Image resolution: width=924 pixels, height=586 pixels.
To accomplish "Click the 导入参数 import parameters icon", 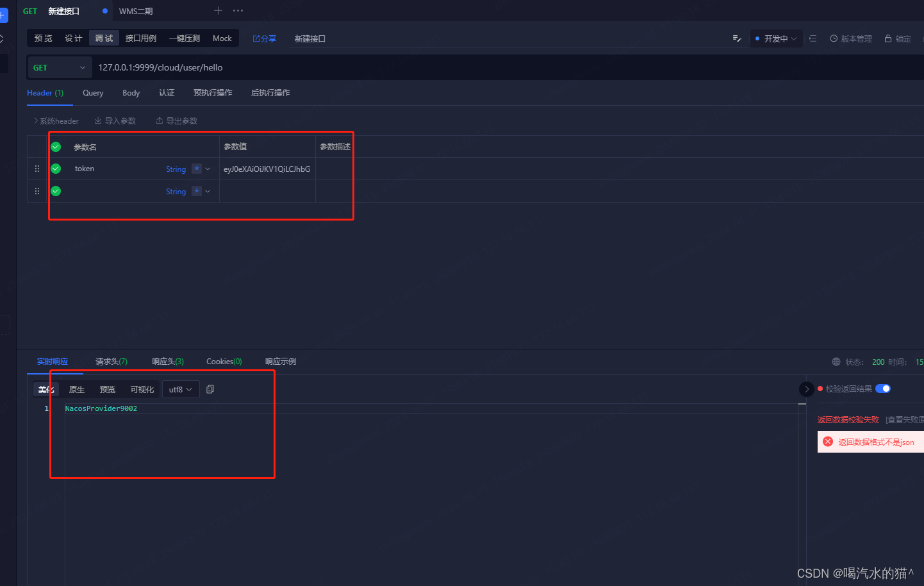I will [98, 121].
